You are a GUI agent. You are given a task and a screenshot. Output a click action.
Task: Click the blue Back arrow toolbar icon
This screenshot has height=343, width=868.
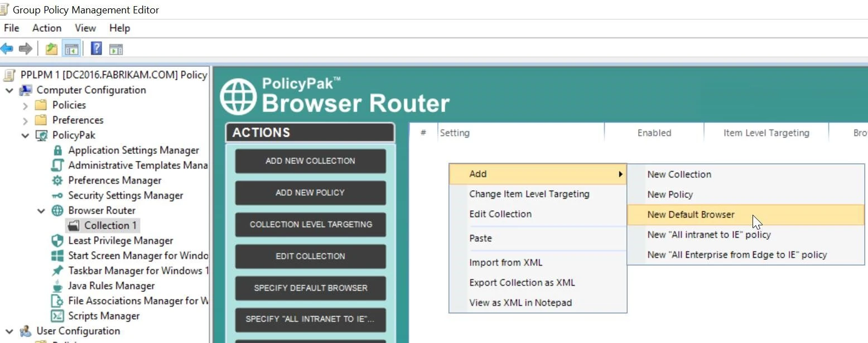tap(7, 49)
